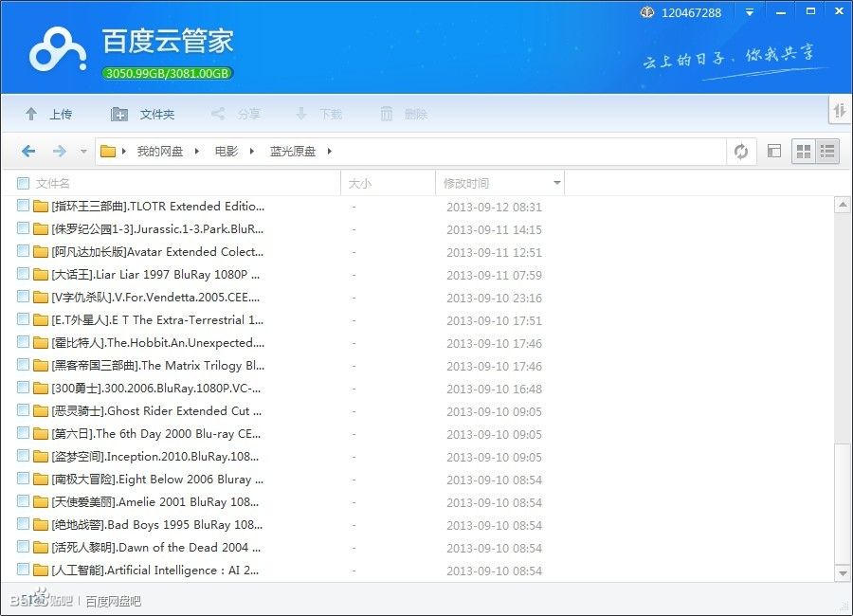Tick the checkbox for Avatar Extended folder
Image resolution: width=853 pixels, height=616 pixels.
pyautogui.click(x=24, y=252)
